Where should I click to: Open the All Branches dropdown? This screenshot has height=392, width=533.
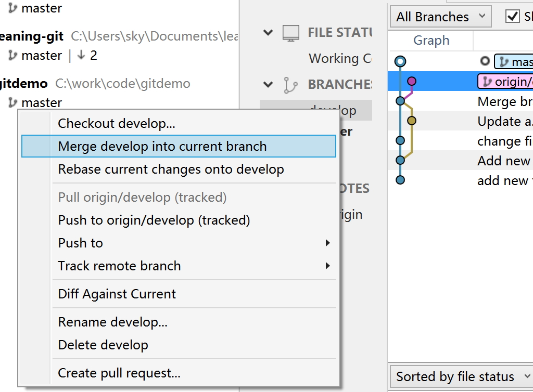440,17
